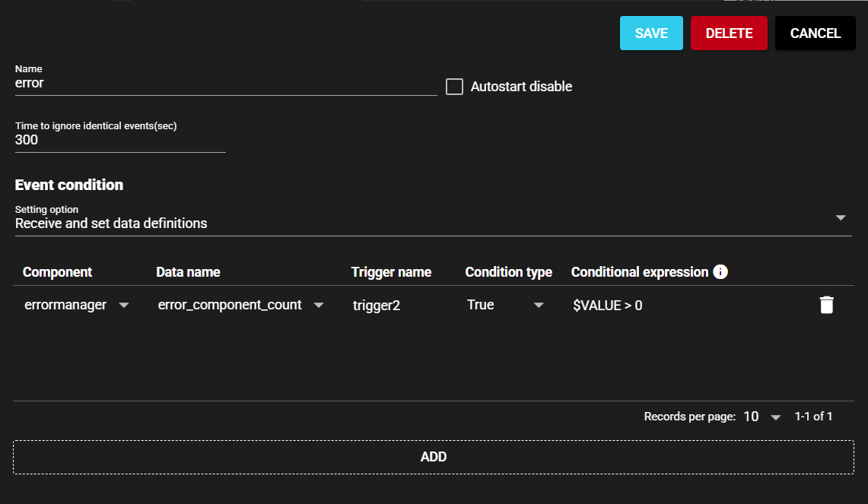This screenshot has width=868, height=504.
Task: Focus the Time to ignore identical events field
Action: [x=120, y=141]
